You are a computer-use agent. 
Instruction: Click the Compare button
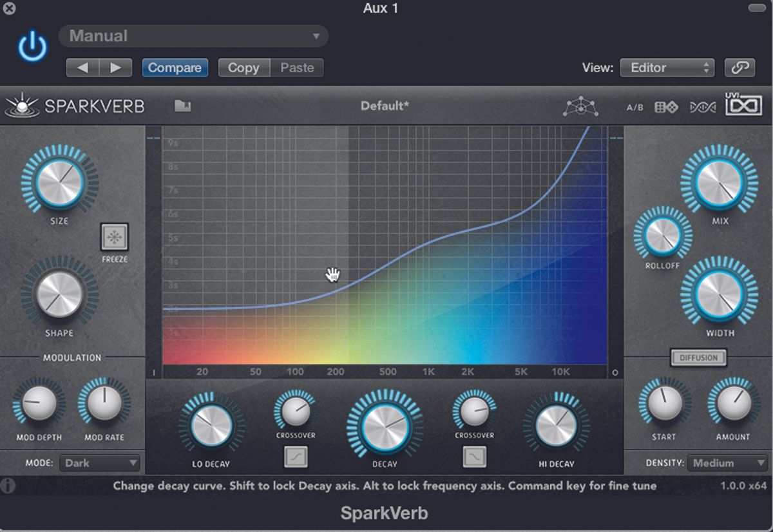[x=175, y=67]
